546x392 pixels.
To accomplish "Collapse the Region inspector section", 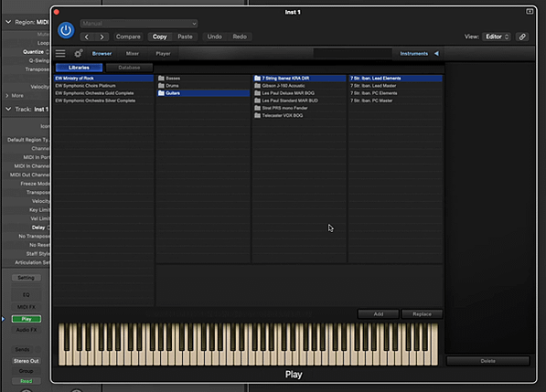I will point(8,22).
